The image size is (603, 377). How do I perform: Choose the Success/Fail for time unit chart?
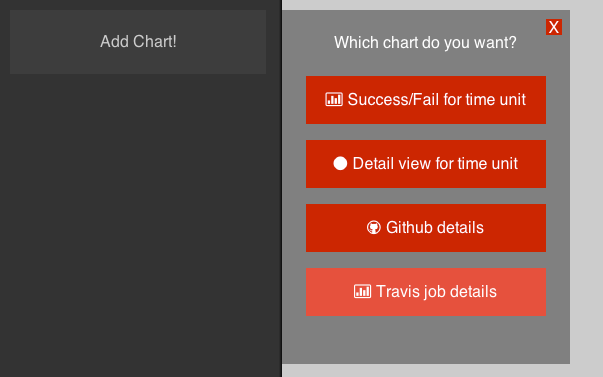coord(426,100)
